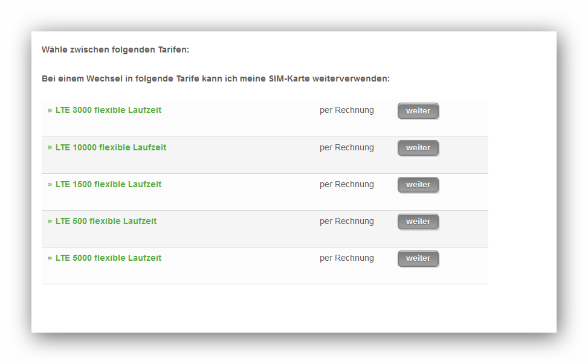Open the LTE 1500 flexible Laufzeit tariff link
The height and width of the screenshot is (364, 588).
pos(108,185)
